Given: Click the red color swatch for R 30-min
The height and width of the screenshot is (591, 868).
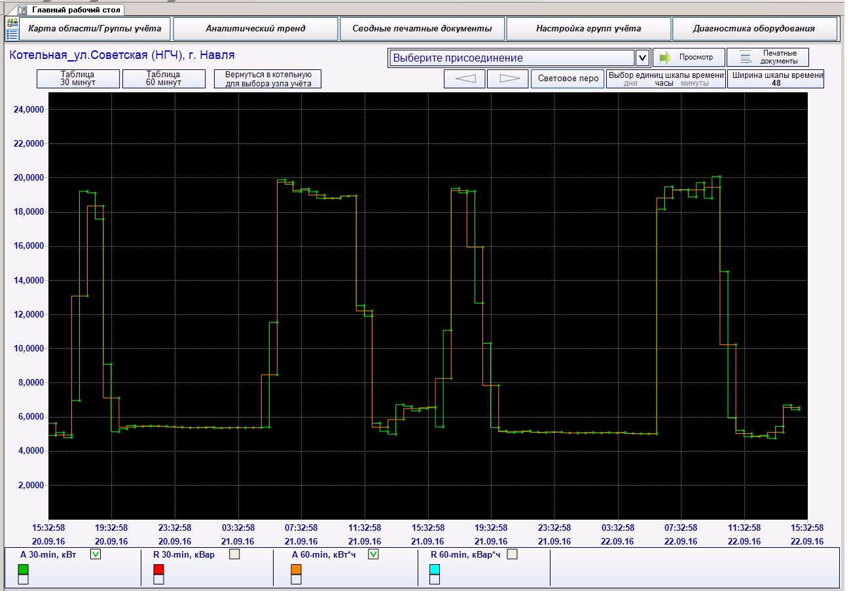Looking at the screenshot, I should pyautogui.click(x=158, y=569).
